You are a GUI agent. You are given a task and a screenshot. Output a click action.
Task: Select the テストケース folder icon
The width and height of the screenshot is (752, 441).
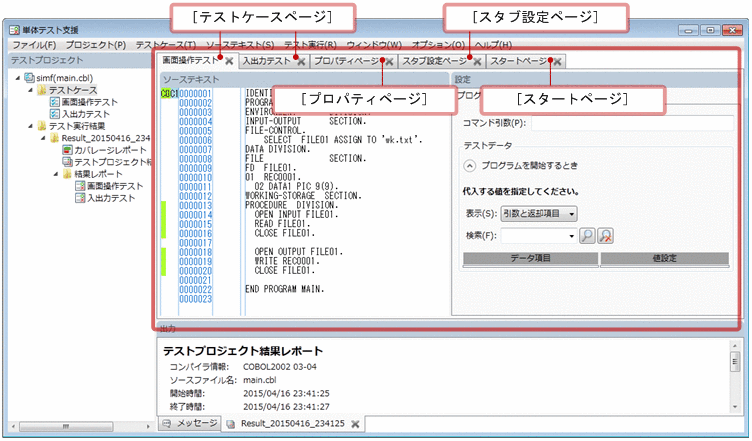(x=42, y=90)
